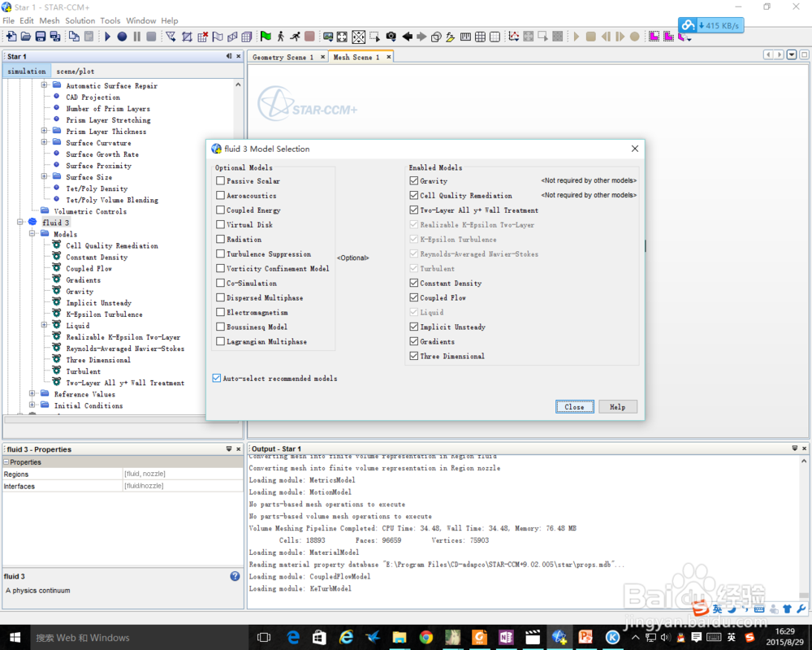
Task: Uncheck Cell Quality Remediation enabled model
Action: pyautogui.click(x=414, y=195)
